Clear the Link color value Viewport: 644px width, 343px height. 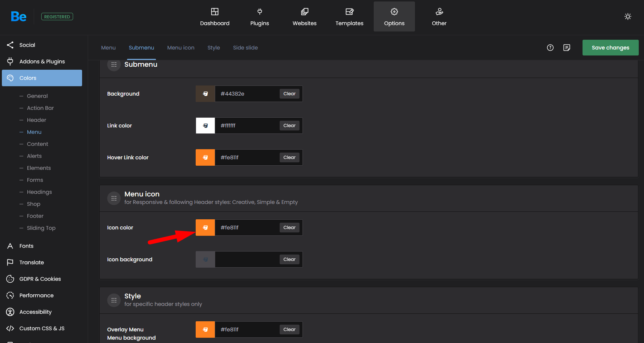289,126
